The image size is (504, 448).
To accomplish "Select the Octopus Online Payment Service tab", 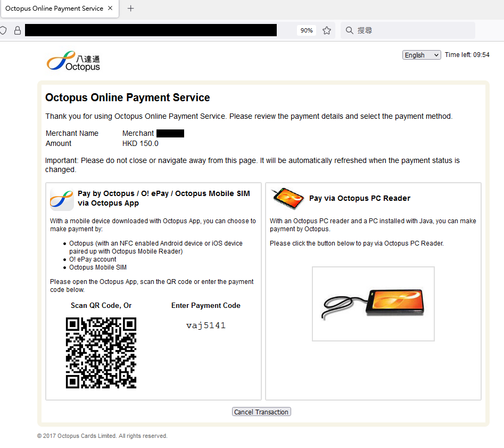I will pos(60,9).
